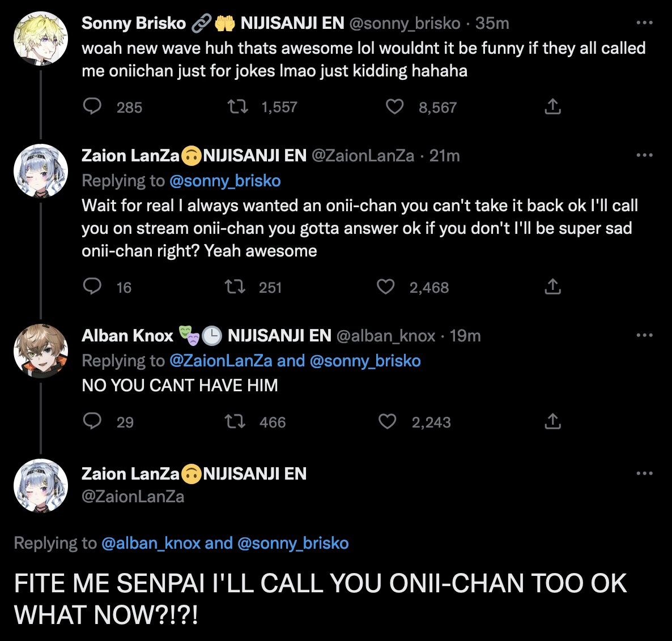Image resolution: width=672 pixels, height=641 pixels.
Task: Share Alban Knox's tweet
Action: coord(552,421)
